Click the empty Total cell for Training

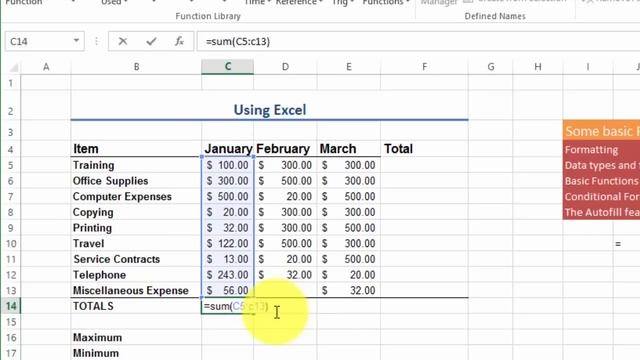(424, 165)
